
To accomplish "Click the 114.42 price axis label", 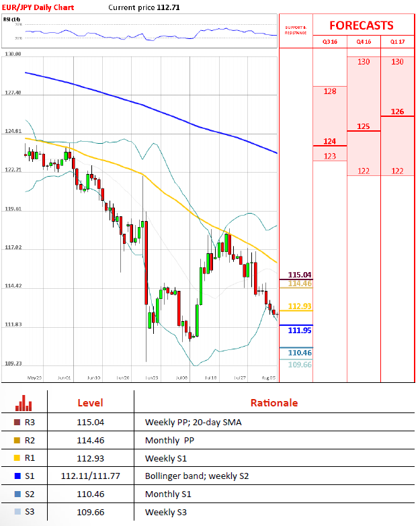I will 13,286.
